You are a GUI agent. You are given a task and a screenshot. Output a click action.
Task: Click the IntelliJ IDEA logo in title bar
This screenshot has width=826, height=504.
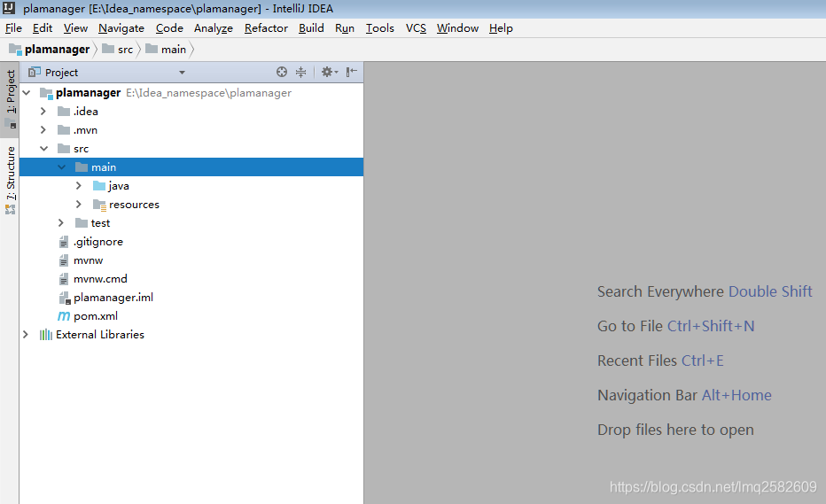[x=9, y=8]
